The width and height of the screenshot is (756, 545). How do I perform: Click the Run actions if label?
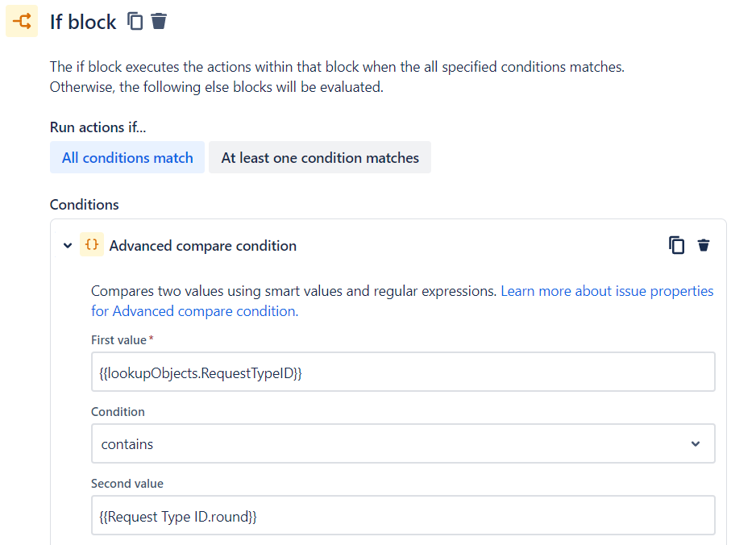(x=98, y=127)
